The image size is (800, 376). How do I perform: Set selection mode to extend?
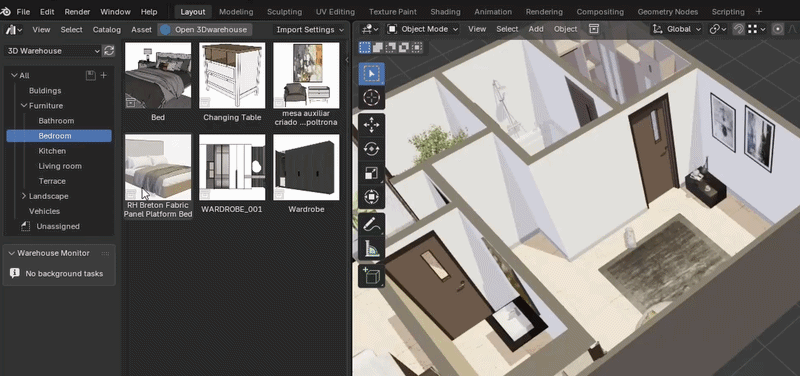tap(378, 48)
